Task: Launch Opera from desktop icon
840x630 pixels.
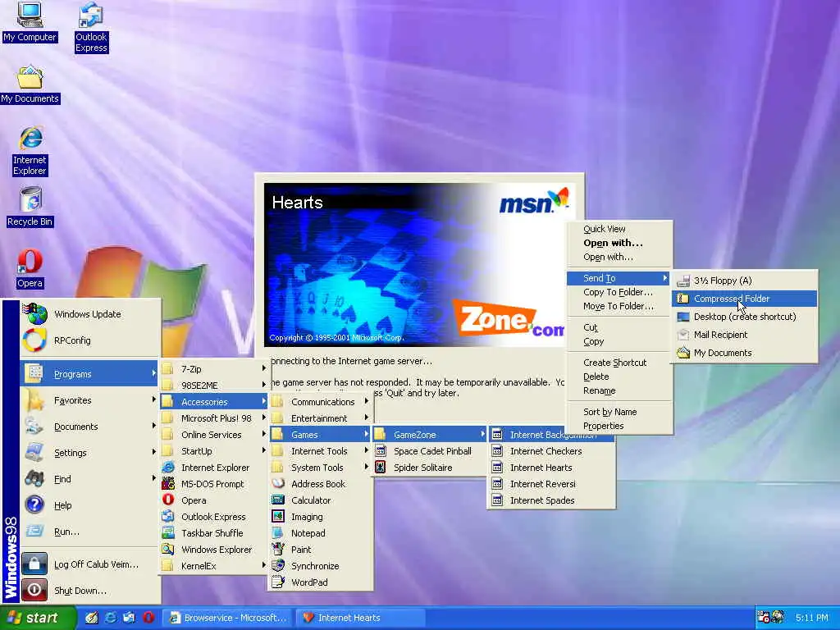Action: coord(30,268)
